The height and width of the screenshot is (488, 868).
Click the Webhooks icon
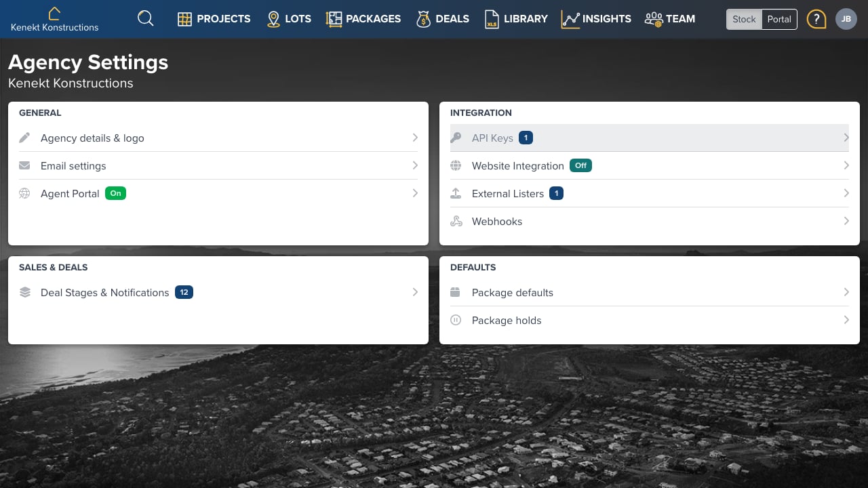[x=456, y=221]
